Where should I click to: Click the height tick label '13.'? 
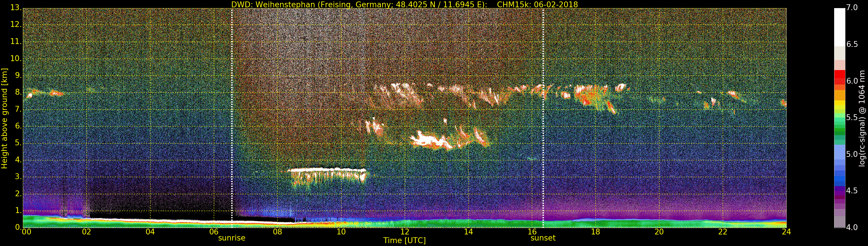pos(16,8)
